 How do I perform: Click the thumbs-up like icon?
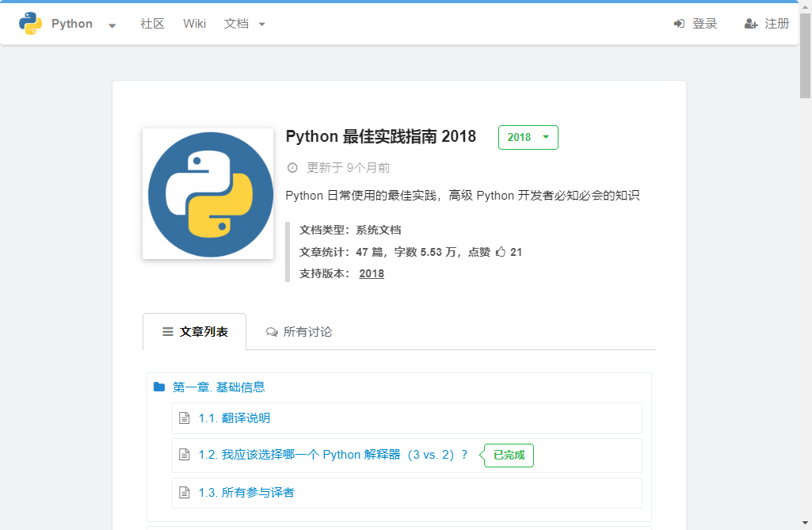coord(501,252)
